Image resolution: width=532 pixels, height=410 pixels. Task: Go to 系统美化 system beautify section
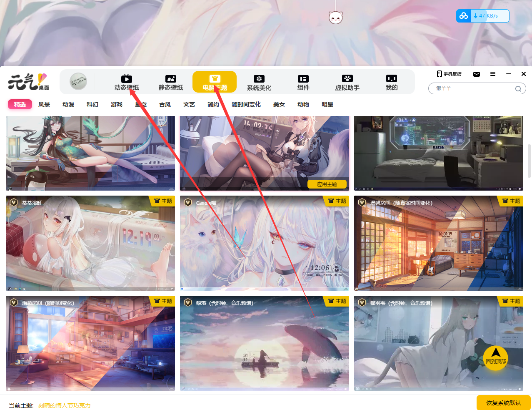coord(259,82)
